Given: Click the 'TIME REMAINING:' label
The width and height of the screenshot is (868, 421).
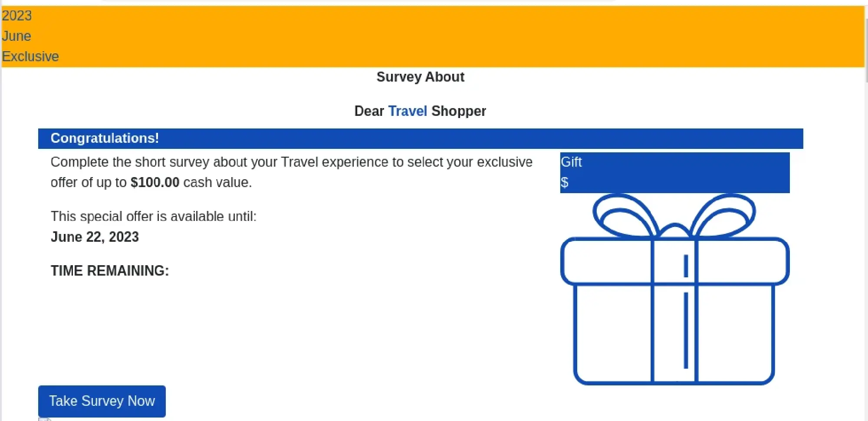Looking at the screenshot, I should click(109, 271).
